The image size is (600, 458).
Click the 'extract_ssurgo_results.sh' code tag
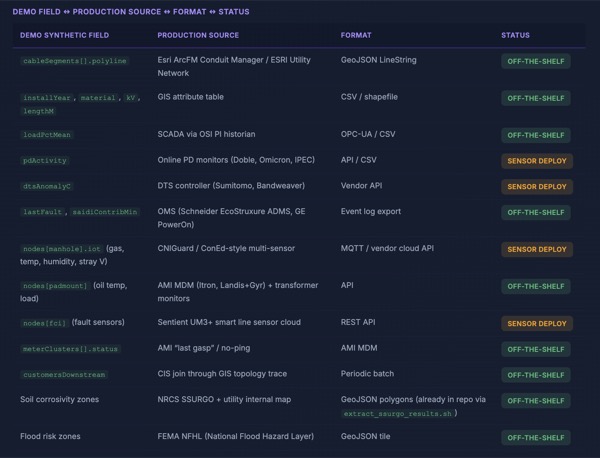click(x=397, y=414)
